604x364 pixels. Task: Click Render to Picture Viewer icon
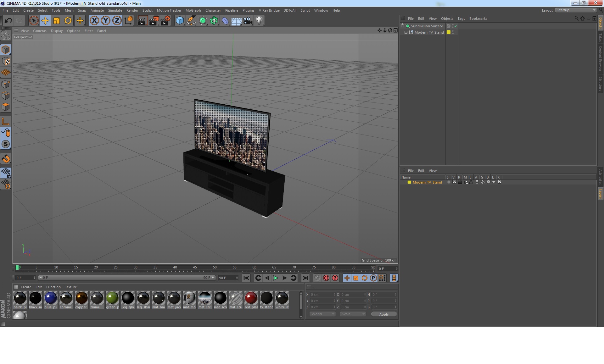click(154, 21)
